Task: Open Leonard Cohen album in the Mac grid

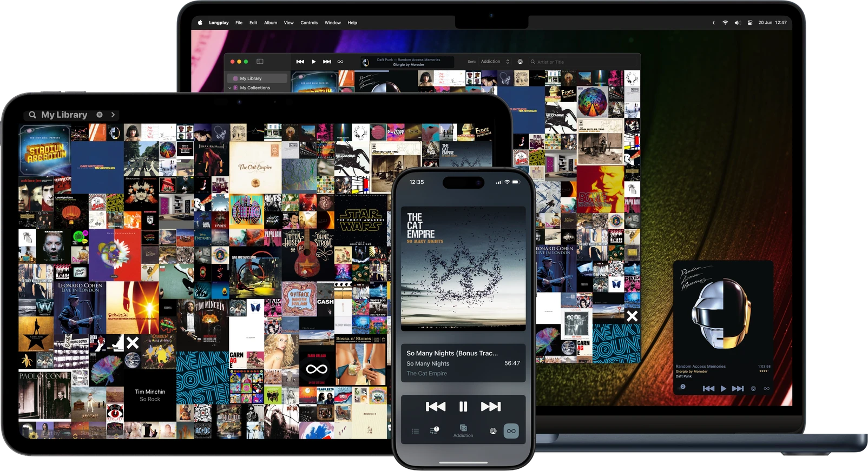Action: click(555, 268)
